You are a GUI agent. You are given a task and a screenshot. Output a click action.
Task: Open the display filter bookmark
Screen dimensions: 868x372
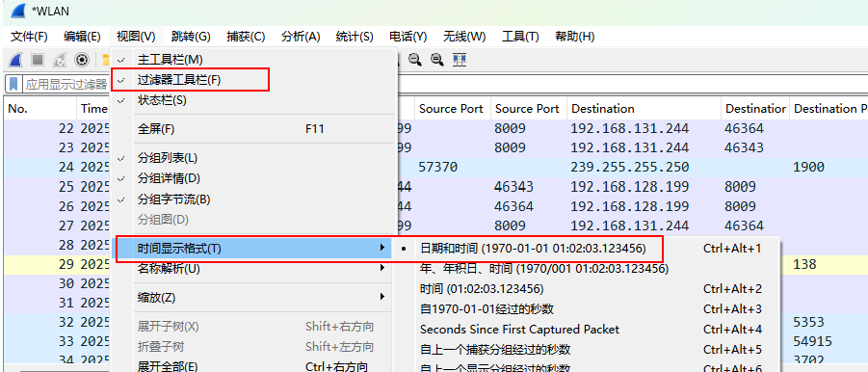click(13, 84)
